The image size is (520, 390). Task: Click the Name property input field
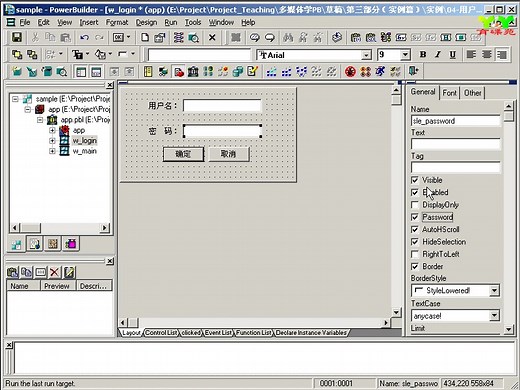click(x=456, y=121)
